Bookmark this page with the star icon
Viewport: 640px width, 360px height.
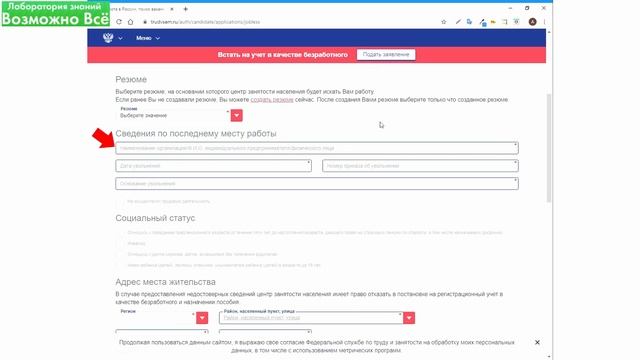(444, 22)
